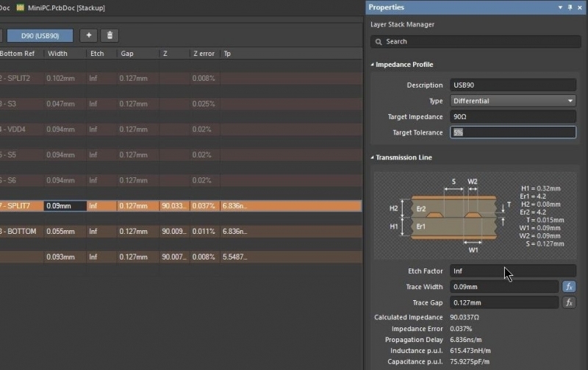
Task: Close the Properties panel
Action: pos(580,7)
